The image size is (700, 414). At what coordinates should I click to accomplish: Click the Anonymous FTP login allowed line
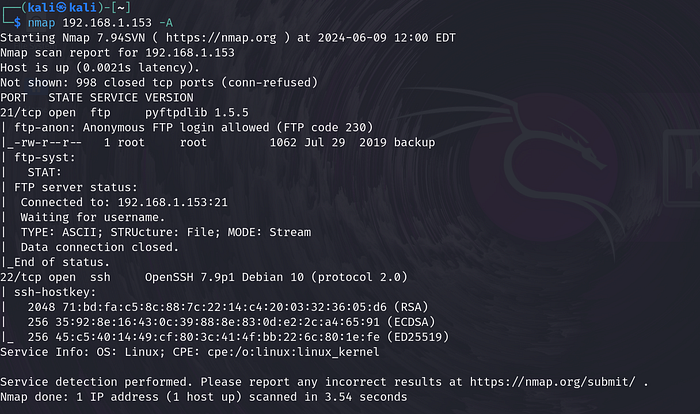[x=197, y=127]
